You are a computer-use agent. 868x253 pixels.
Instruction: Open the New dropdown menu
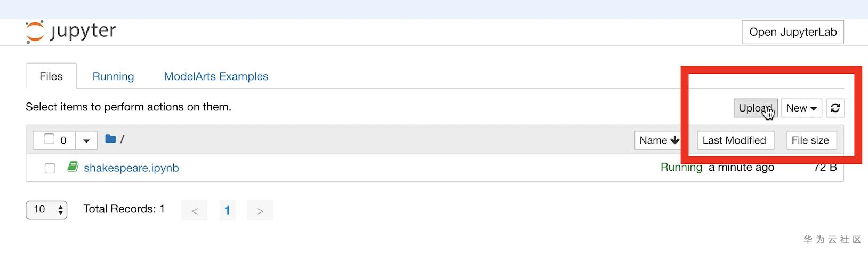coord(801,108)
